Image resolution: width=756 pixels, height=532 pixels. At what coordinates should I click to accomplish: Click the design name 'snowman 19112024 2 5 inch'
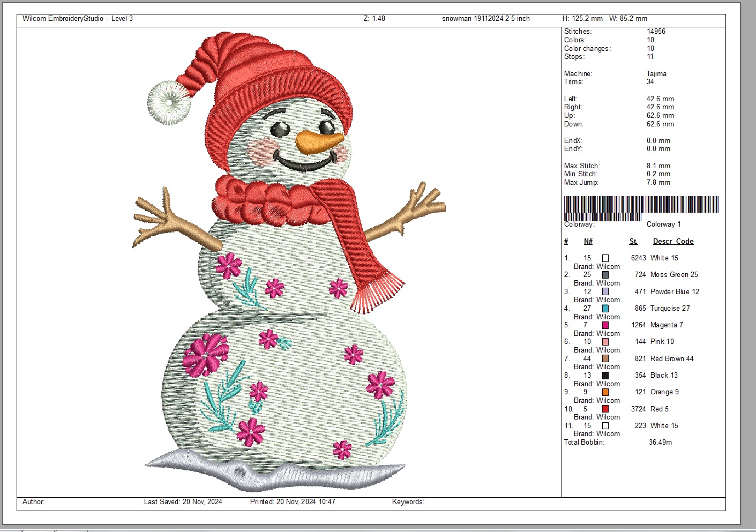[x=485, y=19]
